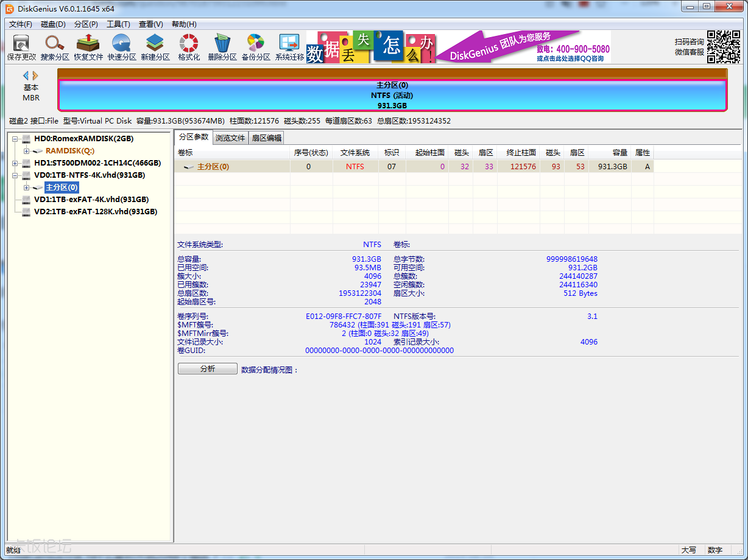Click the 保存更改 toolbar icon
This screenshot has width=748, height=560.
pos(20,47)
